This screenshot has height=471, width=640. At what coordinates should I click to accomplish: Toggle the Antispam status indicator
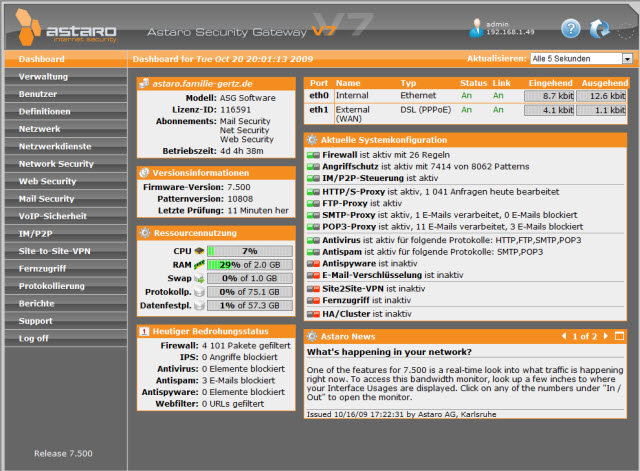313,252
